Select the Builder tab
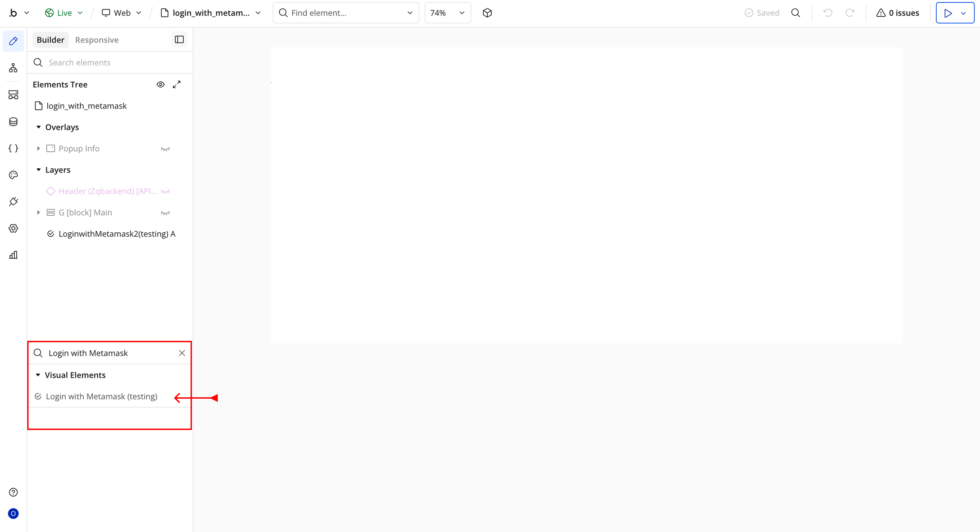Image resolution: width=980 pixels, height=532 pixels. coord(50,40)
